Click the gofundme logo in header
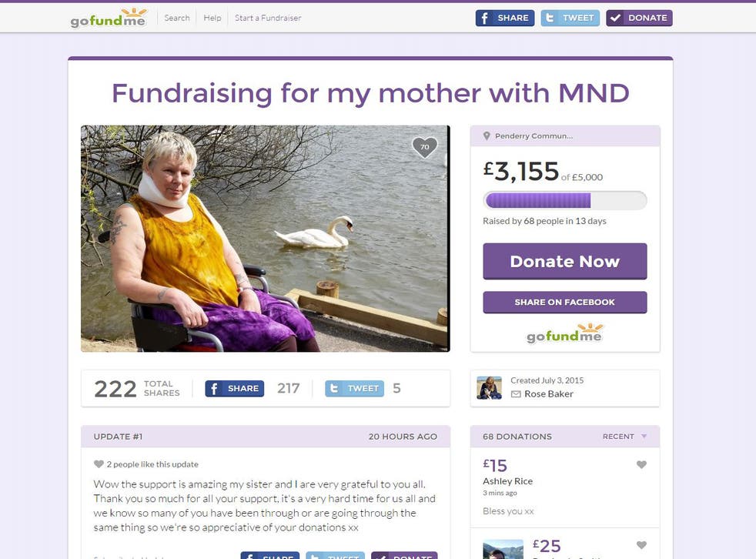The image size is (756, 559). click(x=109, y=18)
